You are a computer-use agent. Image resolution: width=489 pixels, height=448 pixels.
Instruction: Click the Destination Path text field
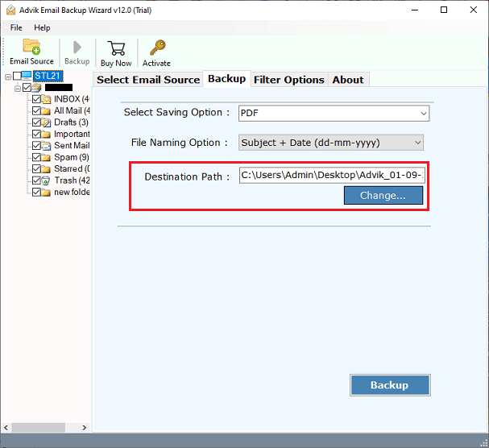(332, 175)
